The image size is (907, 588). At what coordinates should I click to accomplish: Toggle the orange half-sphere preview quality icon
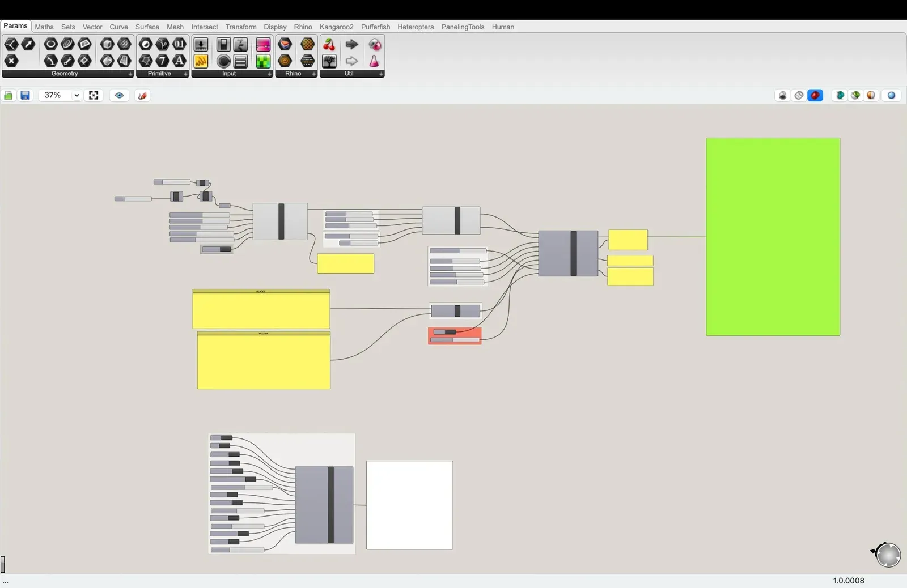pos(871,95)
